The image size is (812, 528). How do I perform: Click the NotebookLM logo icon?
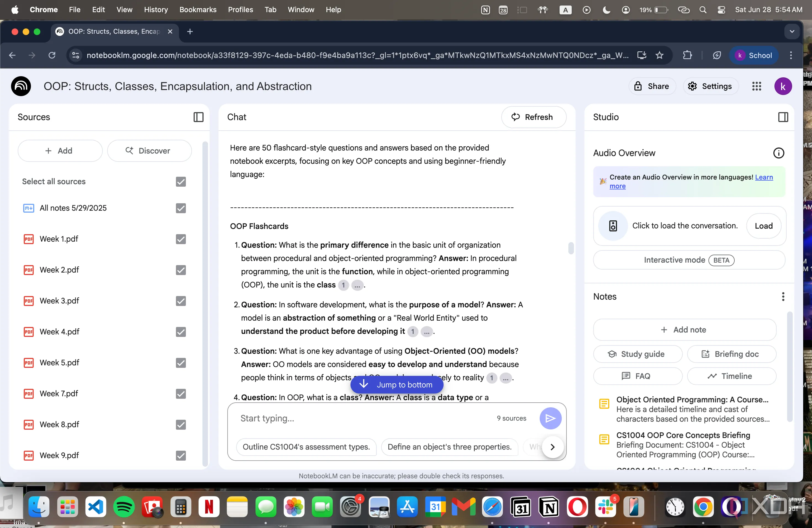click(x=21, y=86)
